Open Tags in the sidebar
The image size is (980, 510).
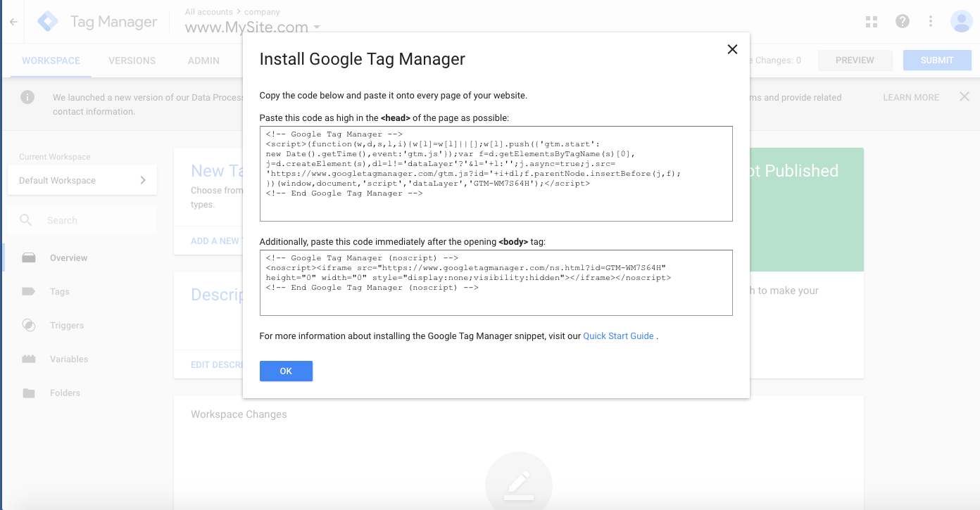(59, 291)
